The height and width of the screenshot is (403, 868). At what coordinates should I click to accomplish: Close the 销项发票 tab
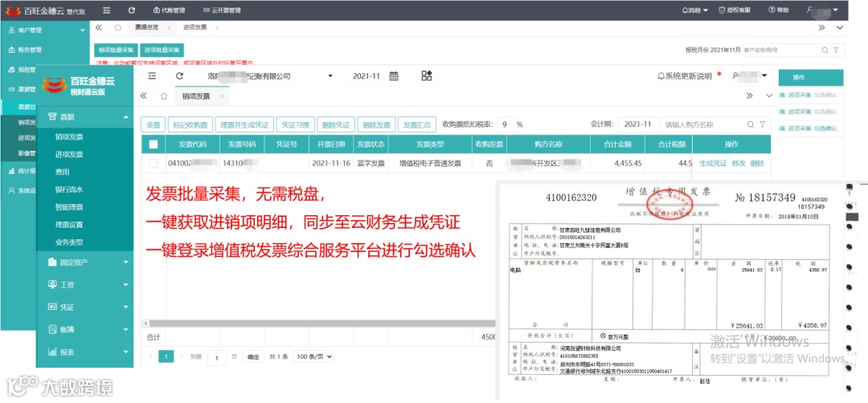click(221, 96)
